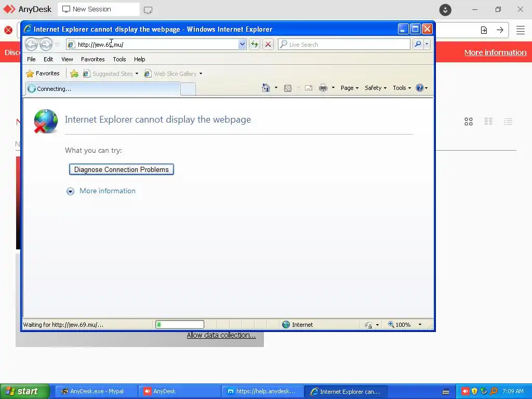532x399 pixels.
Task: Select AnyDesk large tiles view icon
Action: click(x=469, y=122)
